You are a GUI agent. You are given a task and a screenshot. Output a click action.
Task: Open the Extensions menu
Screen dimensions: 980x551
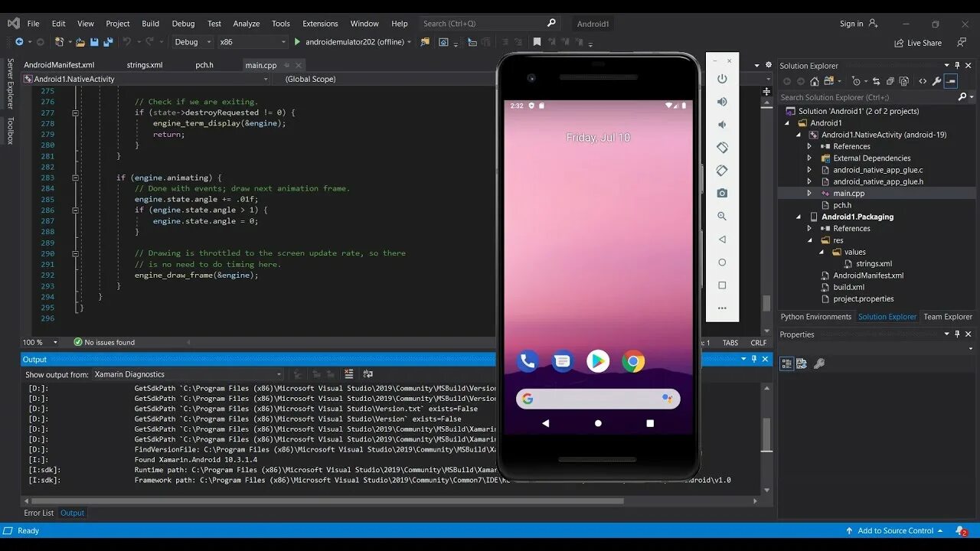[x=320, y=24]
